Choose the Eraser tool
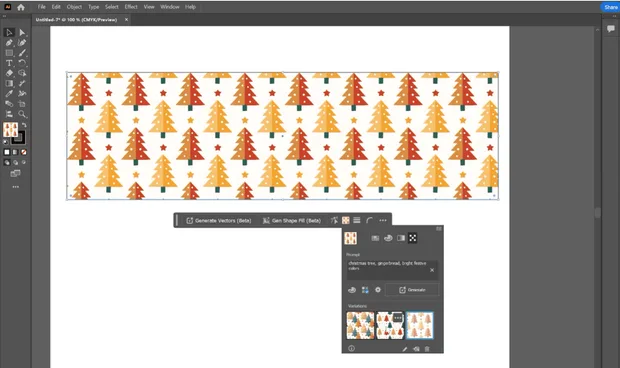Viewport: 620px width, 368px height. (x=9, y=73)
